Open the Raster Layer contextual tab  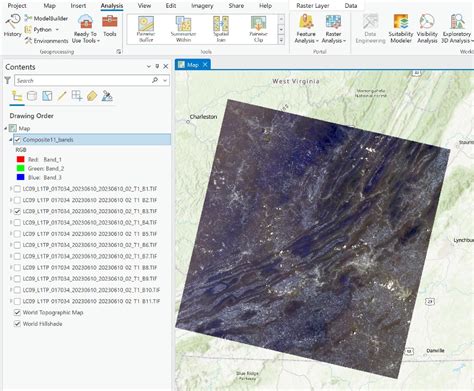(x=313, y=6)
